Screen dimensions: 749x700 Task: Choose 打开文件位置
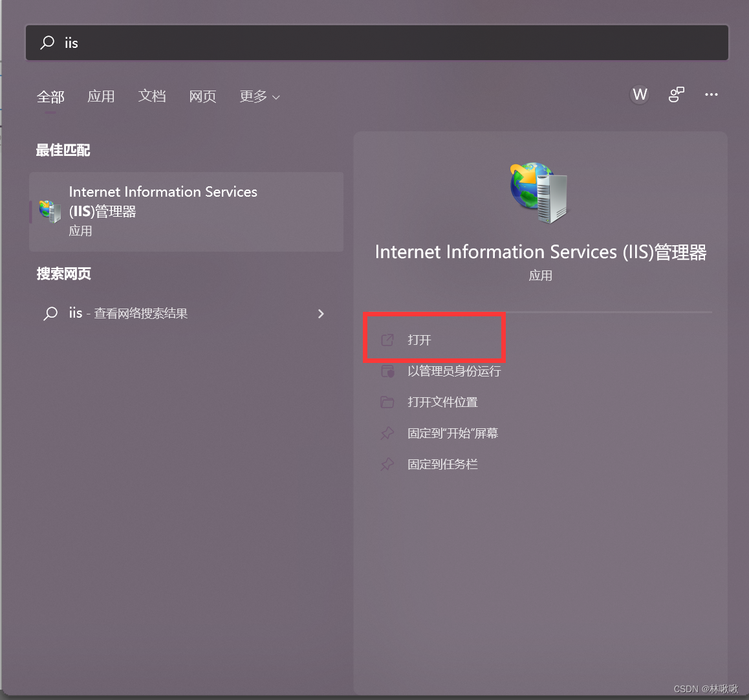click(442, 402)
